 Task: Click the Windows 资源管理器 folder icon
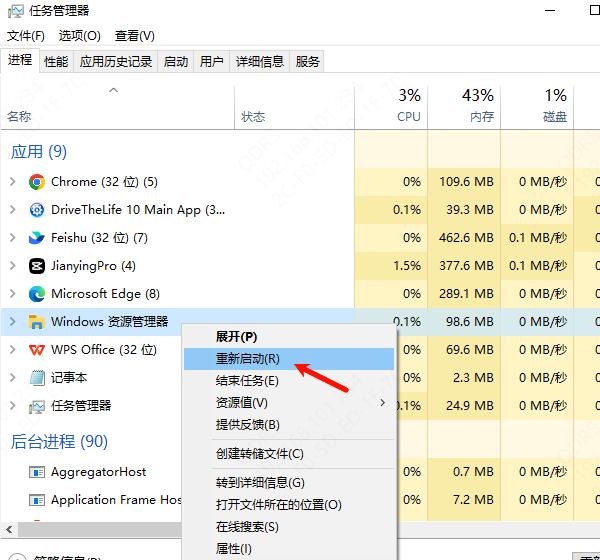pyautogui.click(x=37, y=322)
